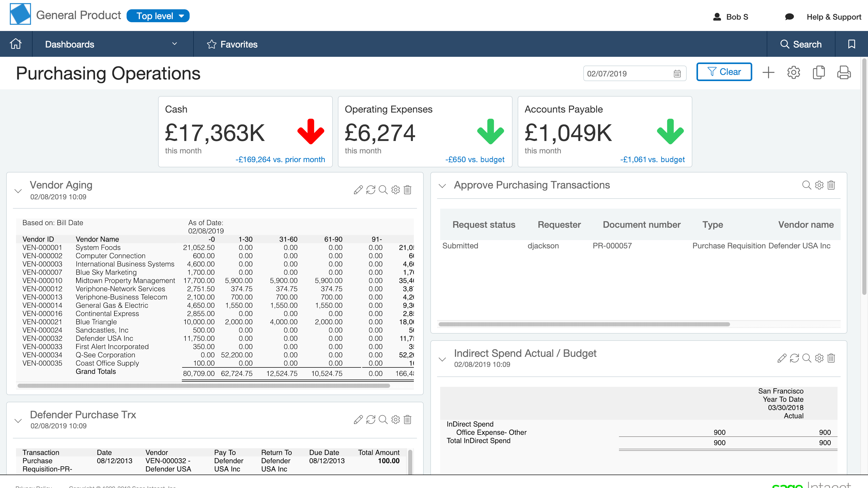868x488 pixels.
Task: Collapse the Vendor Aging panel
Action: tap(18, 191)
